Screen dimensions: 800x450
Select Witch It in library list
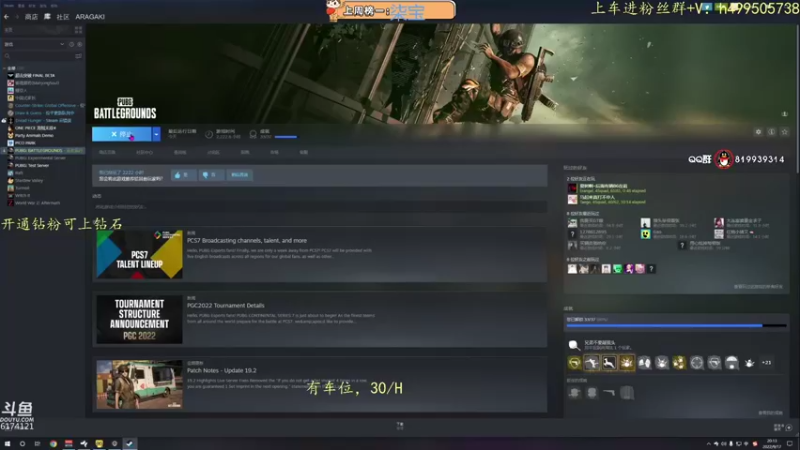(19, 195)
